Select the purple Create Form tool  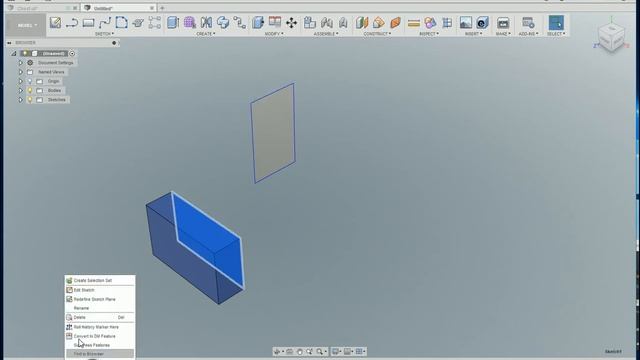pos(189,22)
